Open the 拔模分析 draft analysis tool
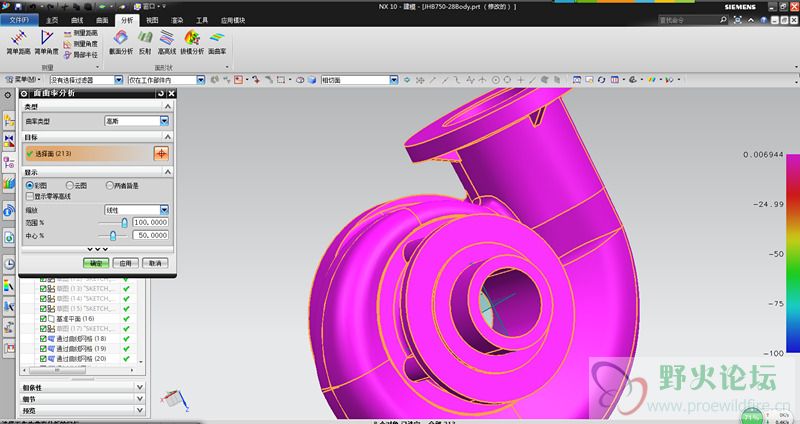The width and height of the screenshot is (800, 424). tap(192, 39)
